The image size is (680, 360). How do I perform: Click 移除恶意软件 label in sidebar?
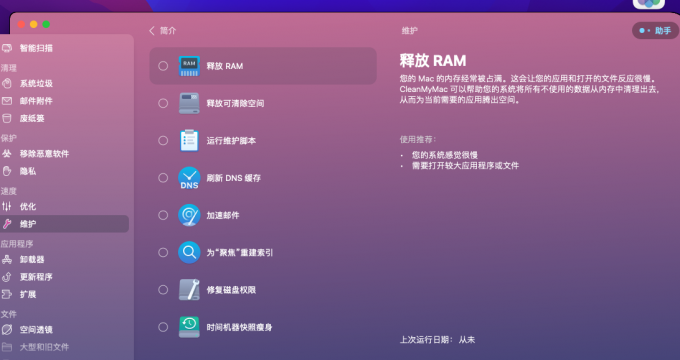pos(44,154)
